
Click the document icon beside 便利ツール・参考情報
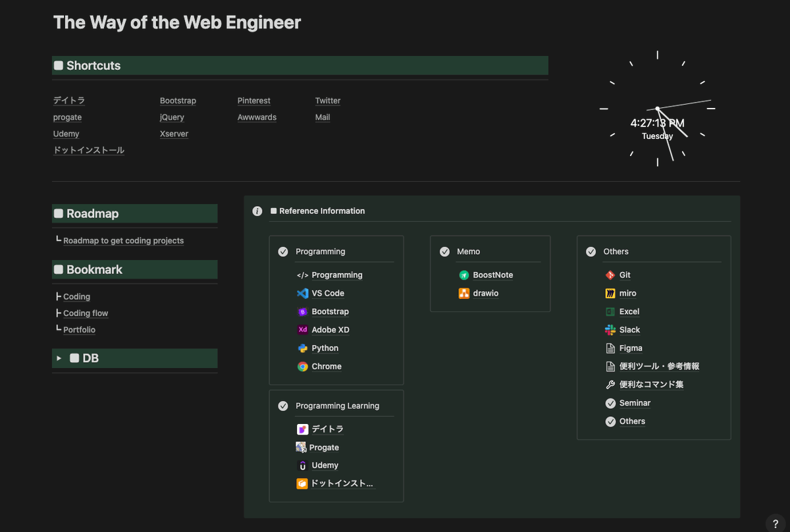pos(610,367)
